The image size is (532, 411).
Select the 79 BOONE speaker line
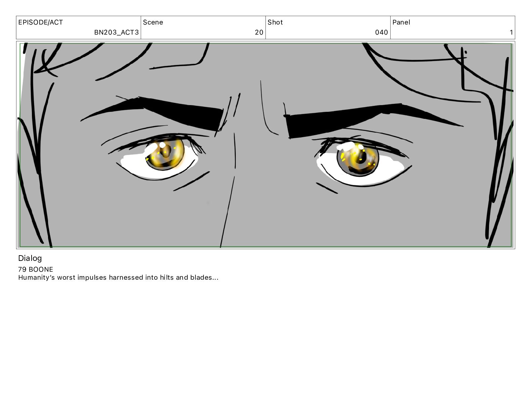36,269
